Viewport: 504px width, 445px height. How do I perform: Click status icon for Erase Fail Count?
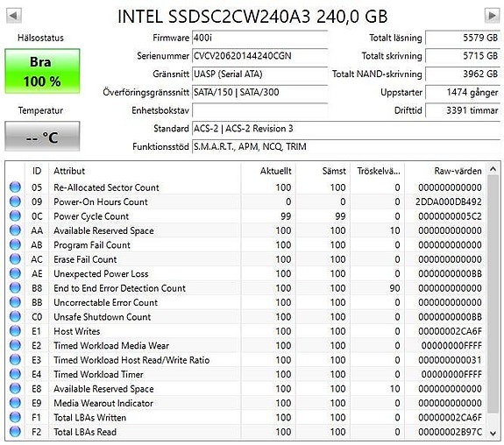click(15, 259)
